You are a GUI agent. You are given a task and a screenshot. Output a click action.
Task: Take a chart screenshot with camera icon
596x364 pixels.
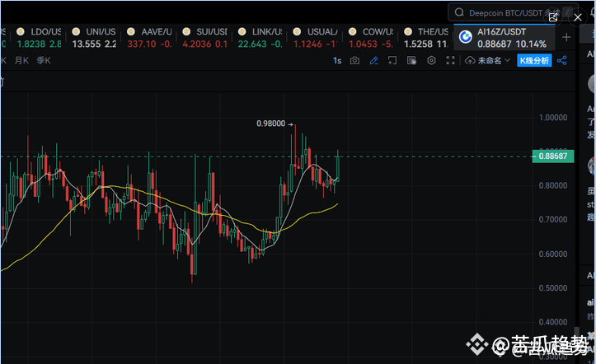[x=354, y=60]
